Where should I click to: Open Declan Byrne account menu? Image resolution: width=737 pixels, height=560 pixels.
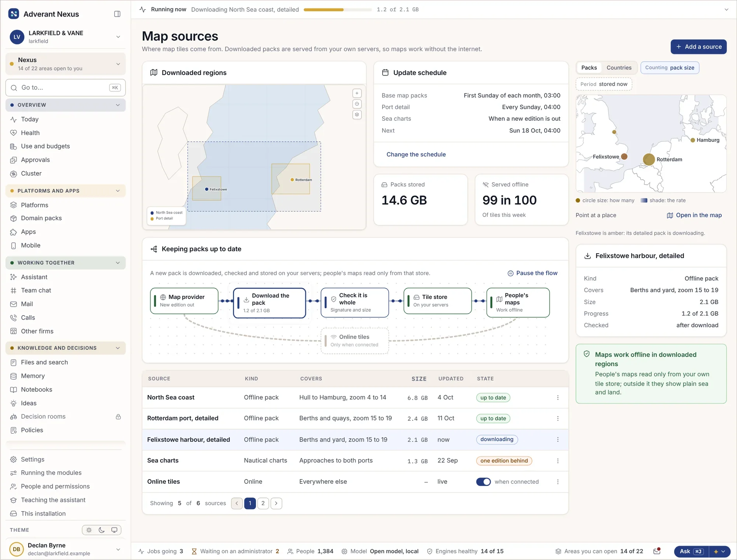66,549
